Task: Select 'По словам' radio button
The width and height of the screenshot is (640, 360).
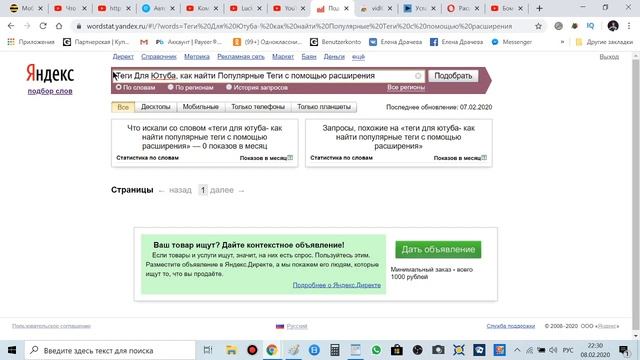Action: click(119, 87)
